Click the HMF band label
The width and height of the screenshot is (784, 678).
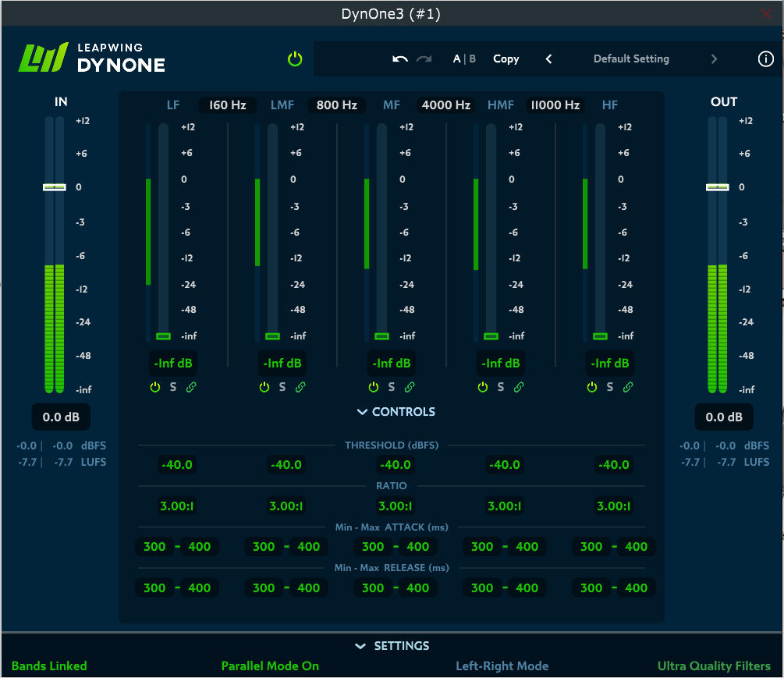coord(501,105)
